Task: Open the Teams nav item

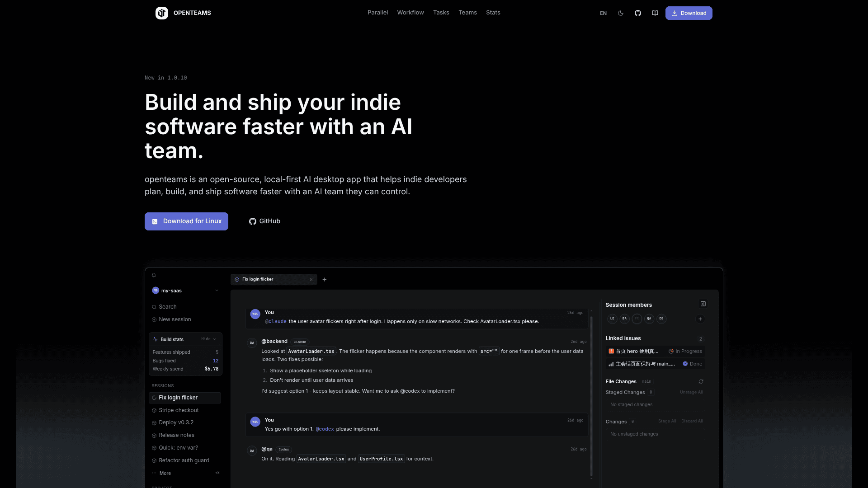Action: [x=467, y=13]
